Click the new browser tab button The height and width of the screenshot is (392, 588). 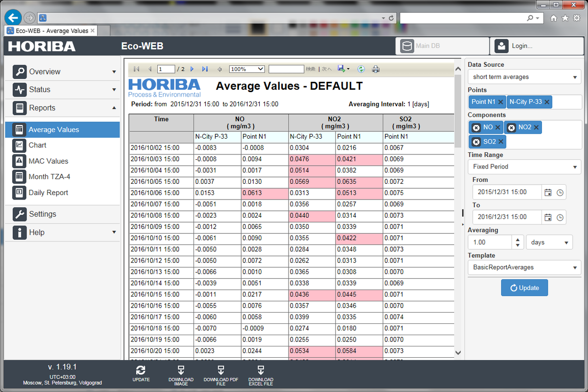coord(104,31)
